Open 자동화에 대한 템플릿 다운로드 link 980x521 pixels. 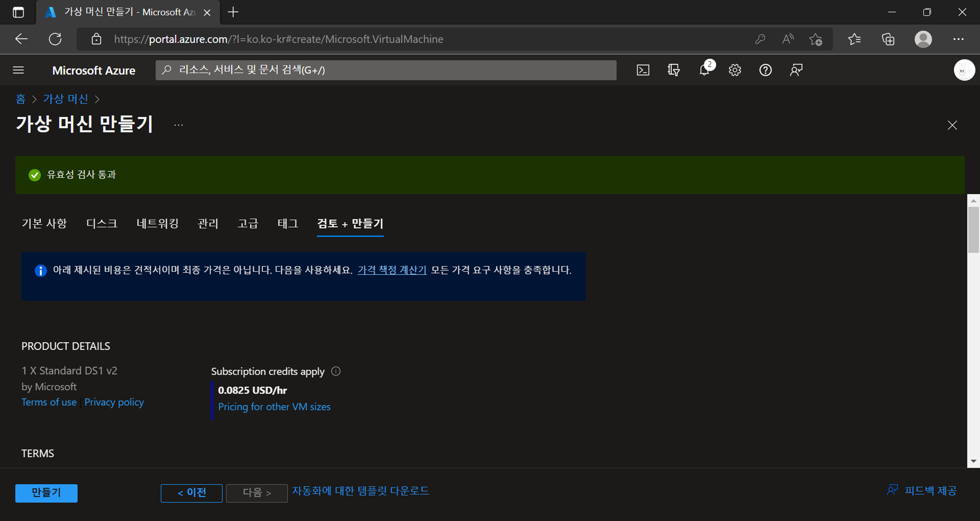click(x=361, y=491)
